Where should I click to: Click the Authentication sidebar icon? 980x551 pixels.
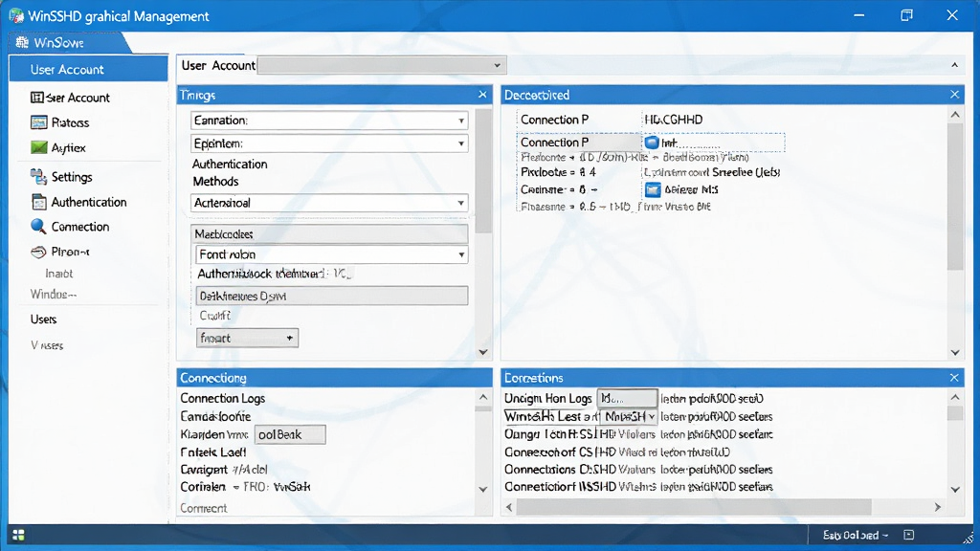coord(38,202)
